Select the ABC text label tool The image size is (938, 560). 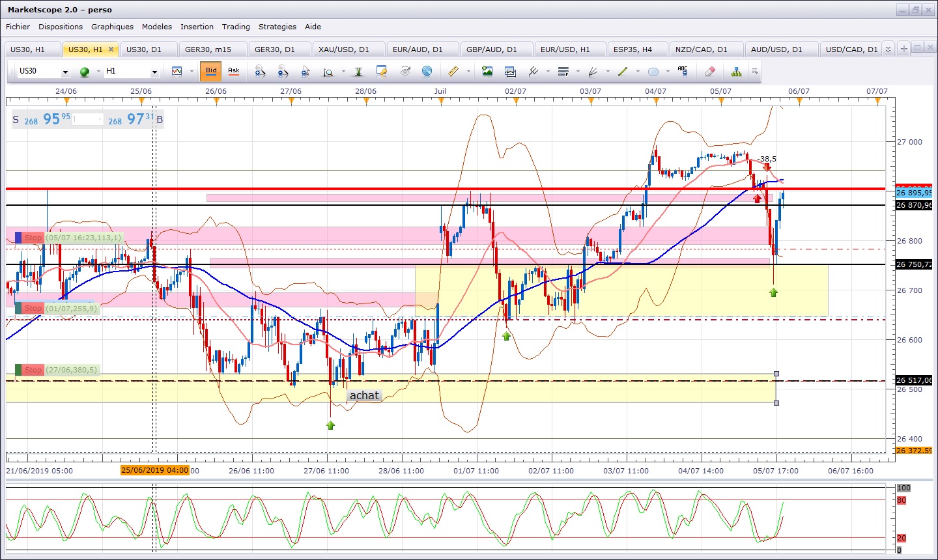683,71
